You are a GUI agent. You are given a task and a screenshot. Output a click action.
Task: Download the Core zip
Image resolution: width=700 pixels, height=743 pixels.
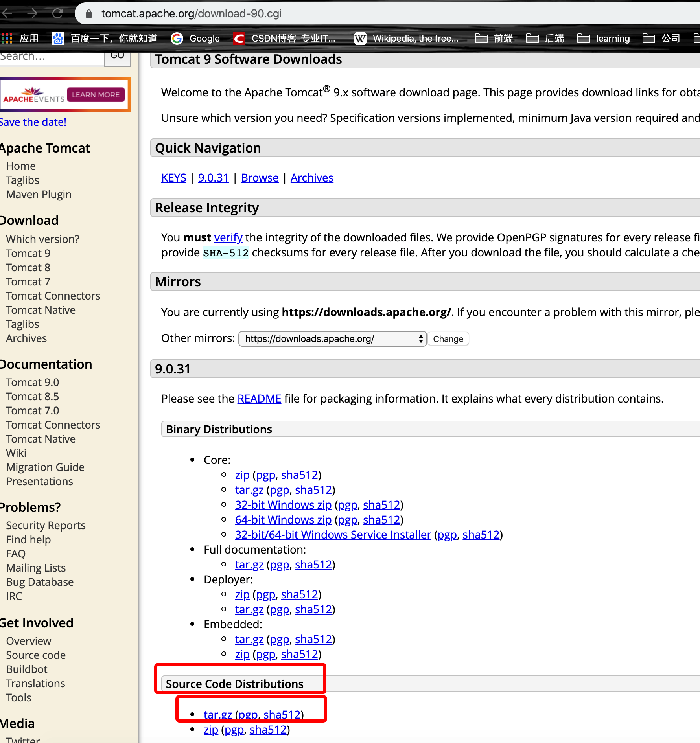pyautogui.click(x=242, y=475)
